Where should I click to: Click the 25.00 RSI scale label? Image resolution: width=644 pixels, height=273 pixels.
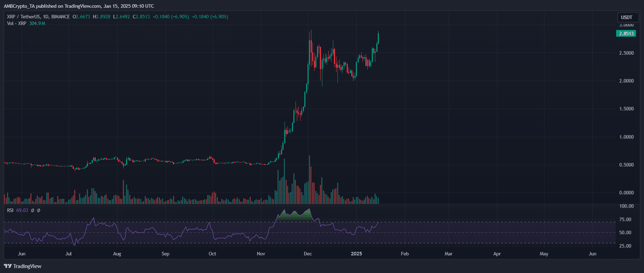[x=625, y=246]
